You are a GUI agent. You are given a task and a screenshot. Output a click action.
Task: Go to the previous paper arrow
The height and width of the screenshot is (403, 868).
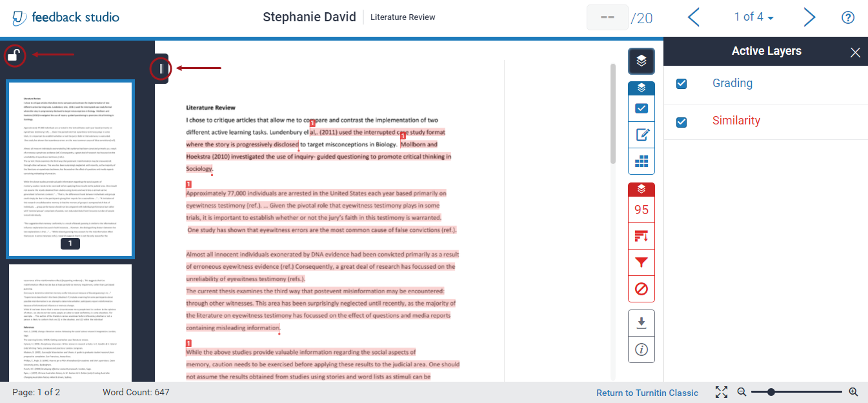tap(694, 17)
